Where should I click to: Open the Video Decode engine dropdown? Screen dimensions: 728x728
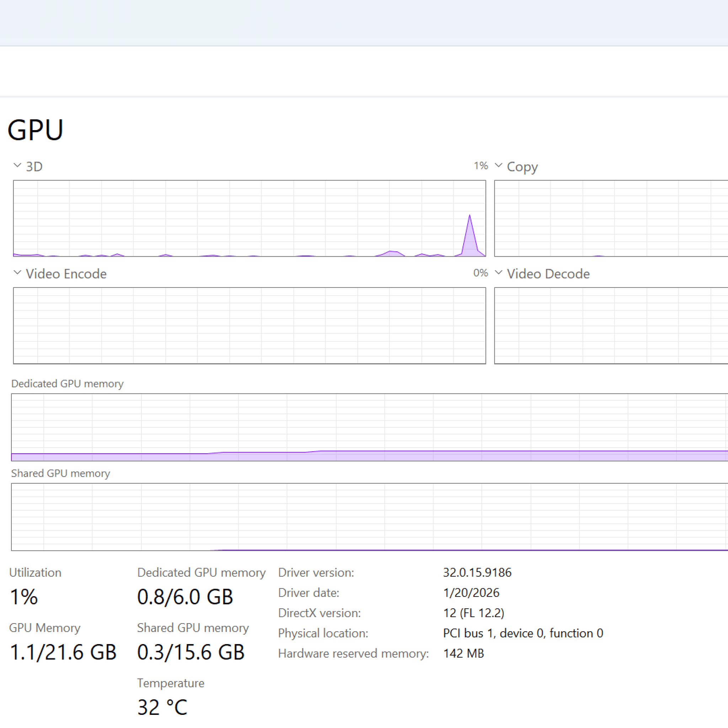pos(542,274)
